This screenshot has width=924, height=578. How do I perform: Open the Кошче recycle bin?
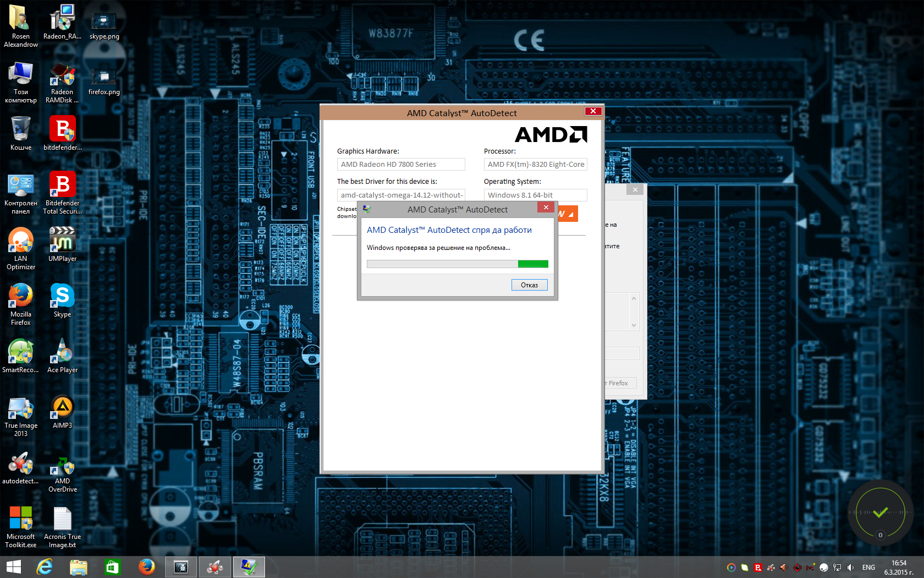point(21,133)
